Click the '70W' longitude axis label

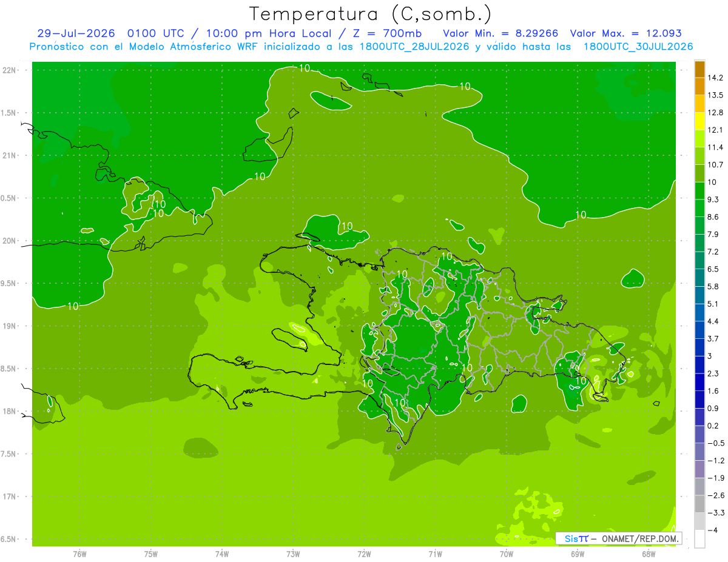point(507,554)
